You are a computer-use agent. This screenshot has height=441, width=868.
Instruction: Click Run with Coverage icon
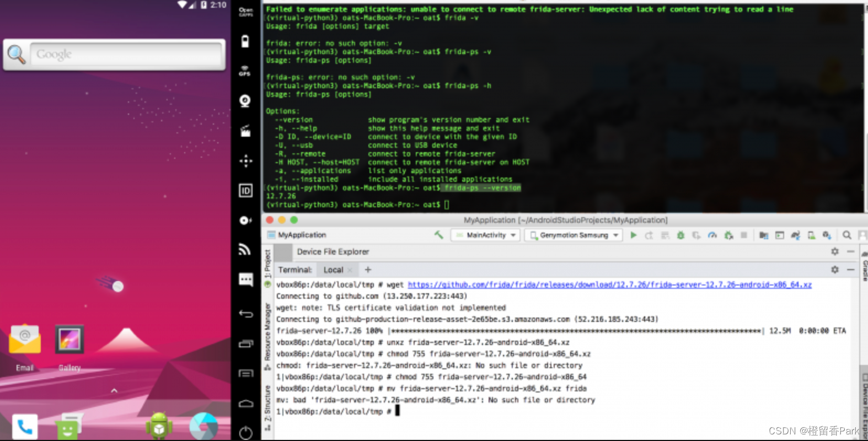(696, 235)
